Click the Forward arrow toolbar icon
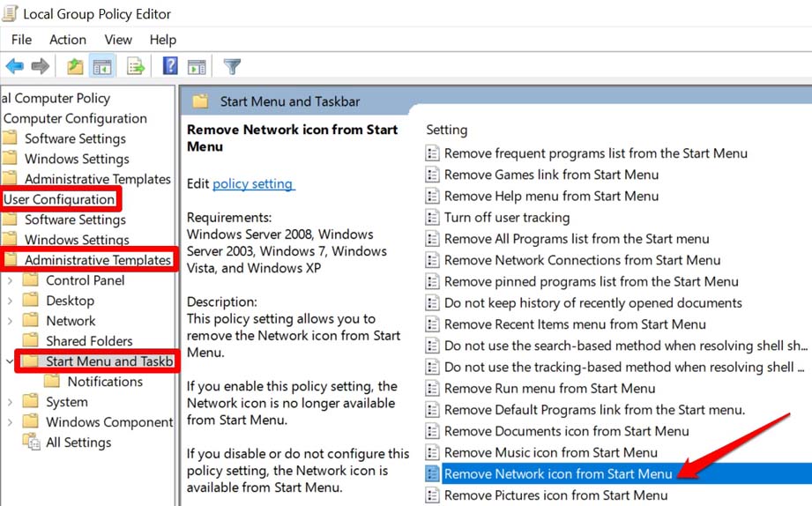The height and width of the screenshot is (506, 812). point(41,66)
